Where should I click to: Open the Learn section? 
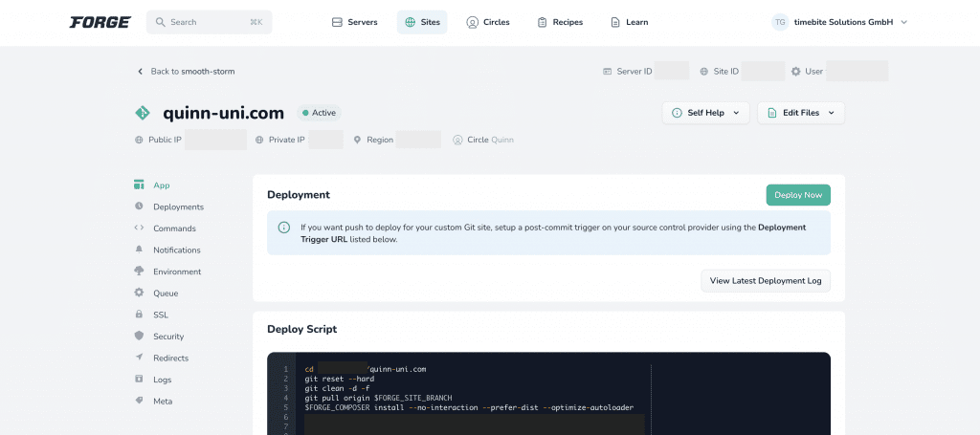tap(630, 22)
